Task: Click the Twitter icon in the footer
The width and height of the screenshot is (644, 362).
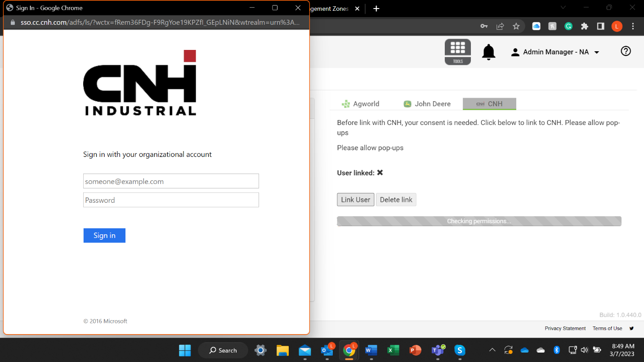Action: click(631, 328)
